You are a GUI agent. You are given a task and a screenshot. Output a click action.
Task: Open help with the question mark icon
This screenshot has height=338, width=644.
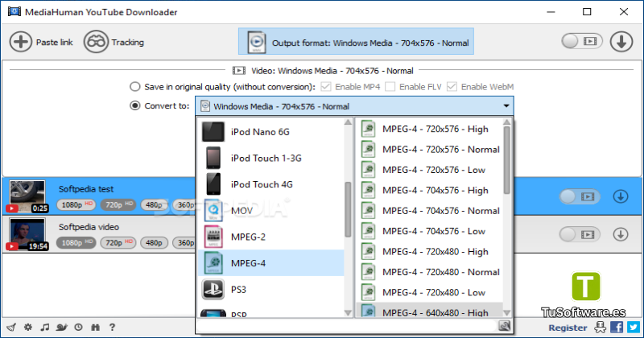112,328
